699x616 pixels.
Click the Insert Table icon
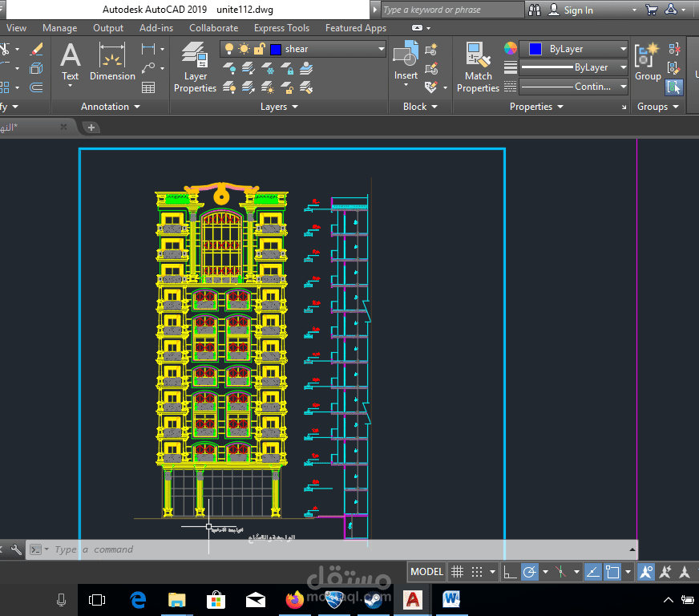point(148,87)
